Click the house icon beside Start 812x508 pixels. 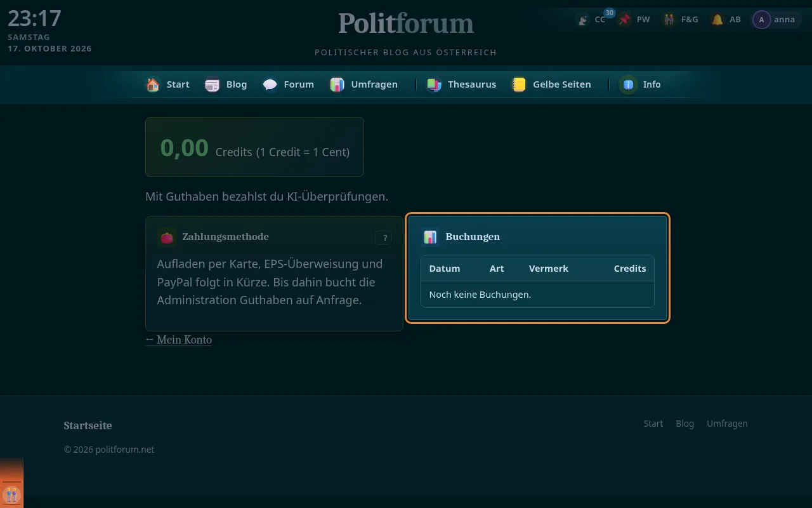coord(153,84)
